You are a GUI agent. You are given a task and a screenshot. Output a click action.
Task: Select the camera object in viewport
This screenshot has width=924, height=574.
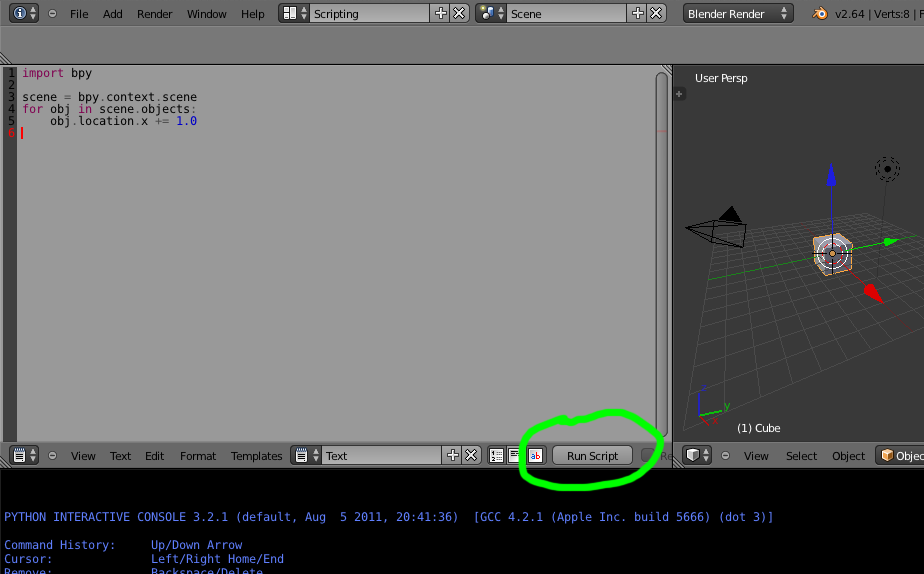pyautogui.click(x=717, y=227)
